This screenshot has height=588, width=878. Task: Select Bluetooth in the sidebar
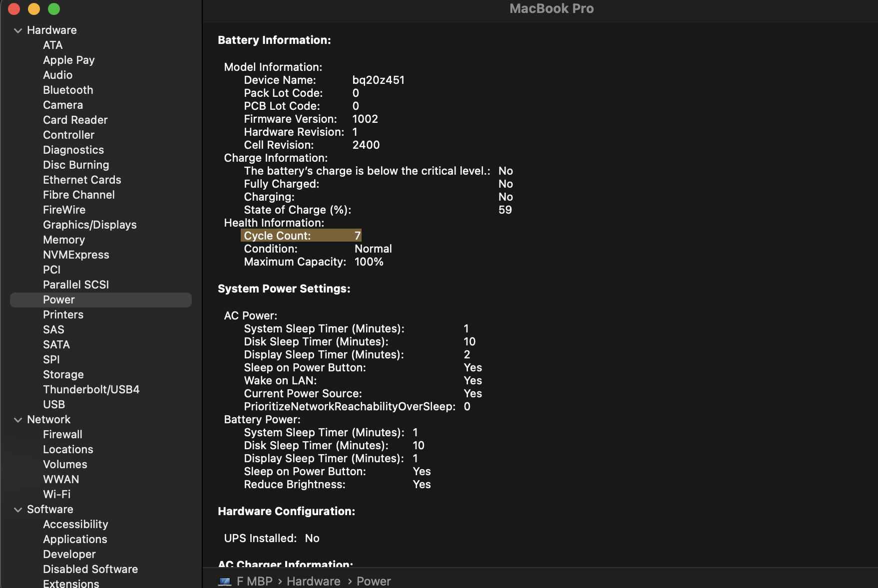click(x=68, y=90)
